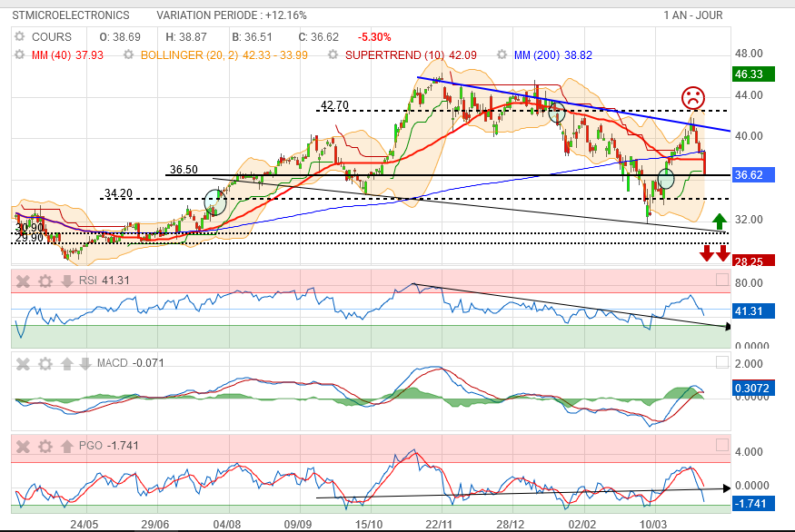Image resolution: width=795 pixels, height=532 pixels.
Task: Click the 22/11 date on axis
Action: tap(439, 525)
